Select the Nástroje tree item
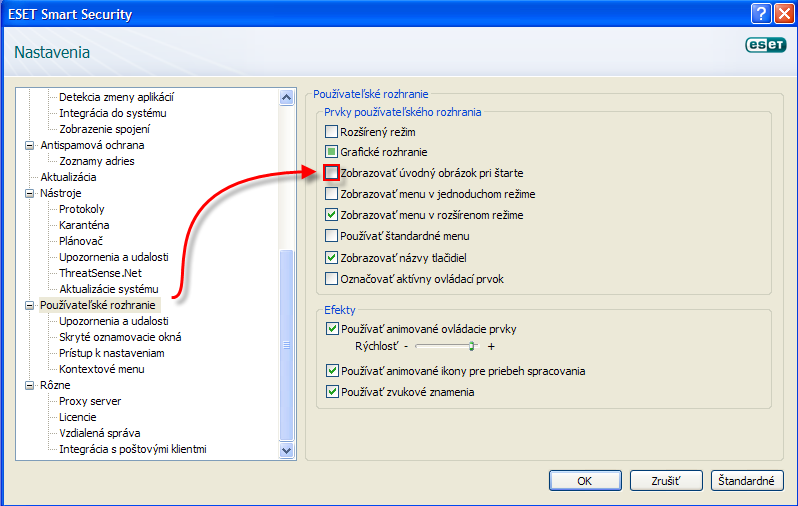Viewport: 798px width, 506px height. pos(61,193)
